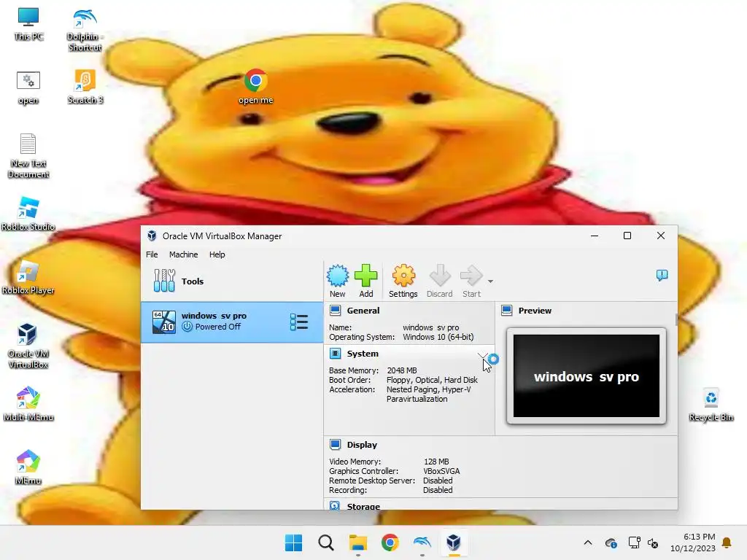
Task: Click the Display section header
Action: [x=362, y=445]
